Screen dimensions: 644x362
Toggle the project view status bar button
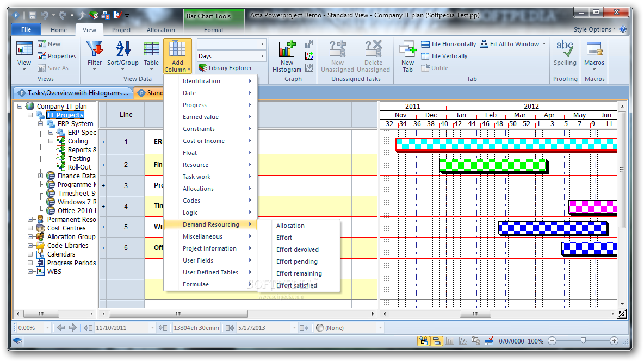point(423,341)
